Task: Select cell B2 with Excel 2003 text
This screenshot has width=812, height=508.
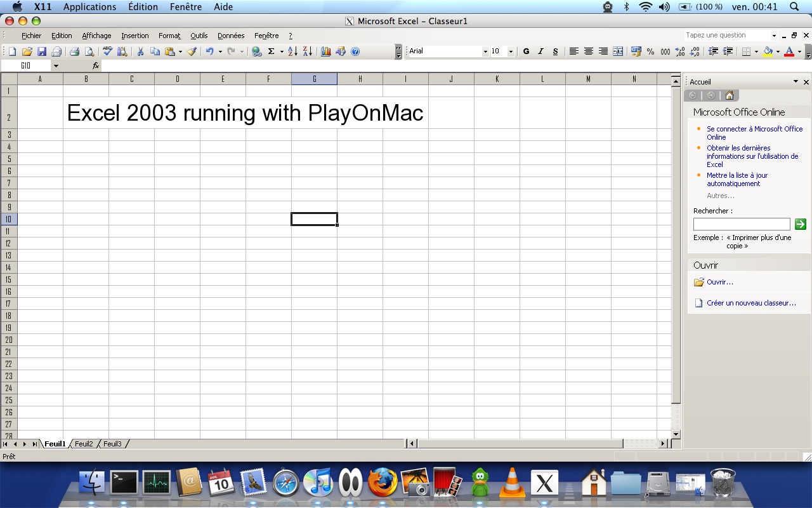Action: [86, 112]
